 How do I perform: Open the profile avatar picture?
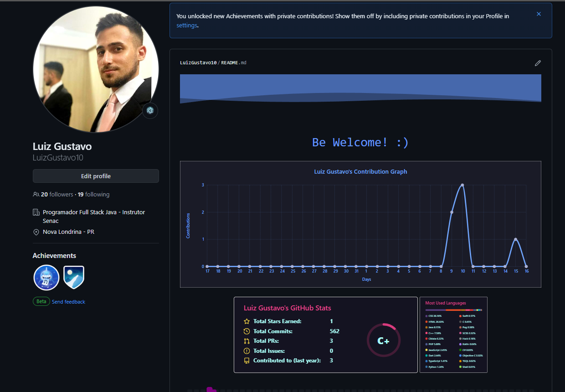tap(96, 69)
